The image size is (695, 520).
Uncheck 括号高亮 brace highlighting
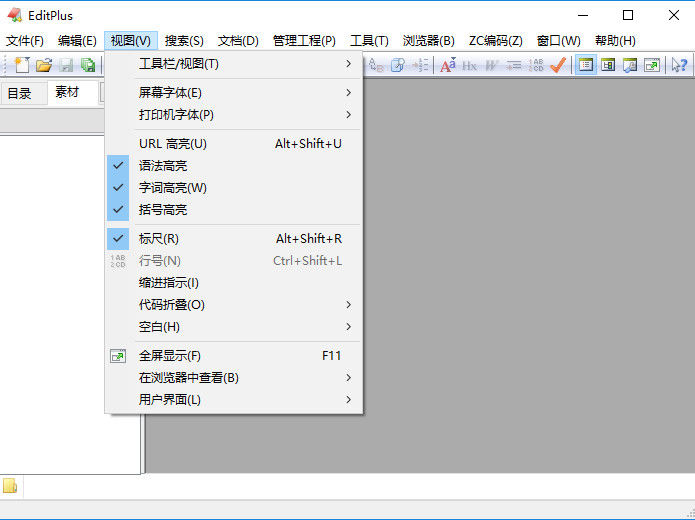point(118,210)
